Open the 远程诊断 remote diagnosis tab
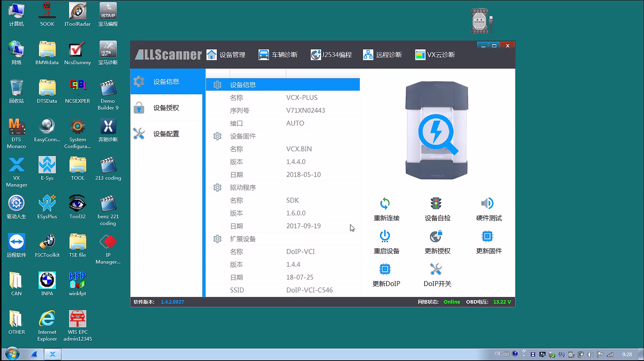The height and width of the screenshot is (361, 644). coord(382,55)
